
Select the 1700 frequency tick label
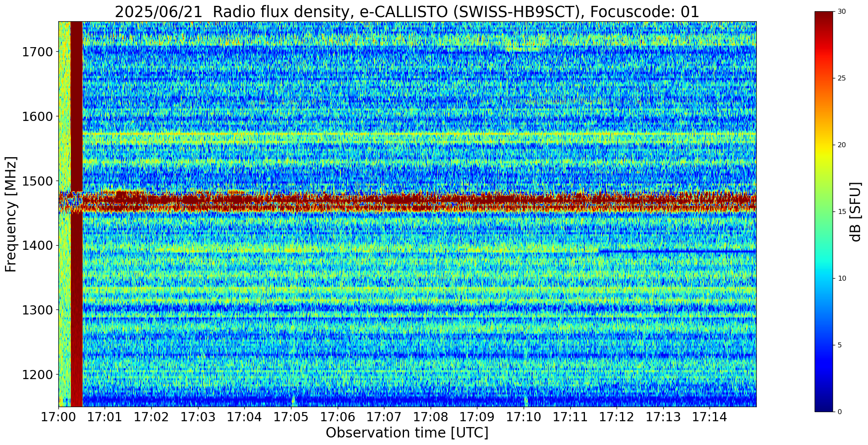(x=37, y=52)
